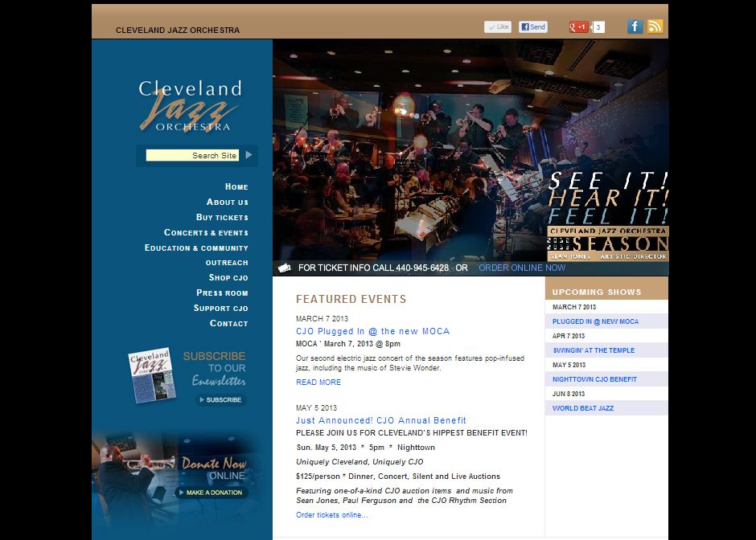
Task: Click the Featured Events heading
Action: [x=351, y=299]
